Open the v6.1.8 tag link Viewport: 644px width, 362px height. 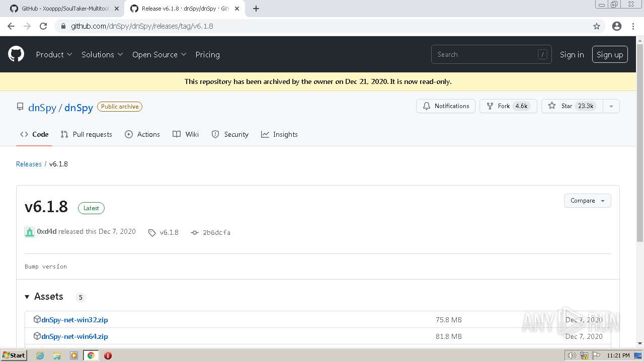point(164,232)
